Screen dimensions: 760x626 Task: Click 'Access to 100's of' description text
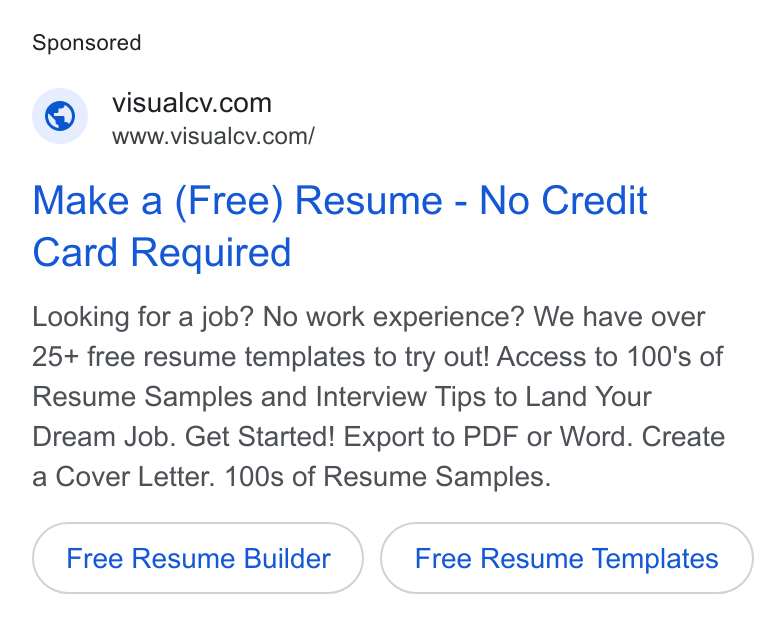click(x=610, y=357)
